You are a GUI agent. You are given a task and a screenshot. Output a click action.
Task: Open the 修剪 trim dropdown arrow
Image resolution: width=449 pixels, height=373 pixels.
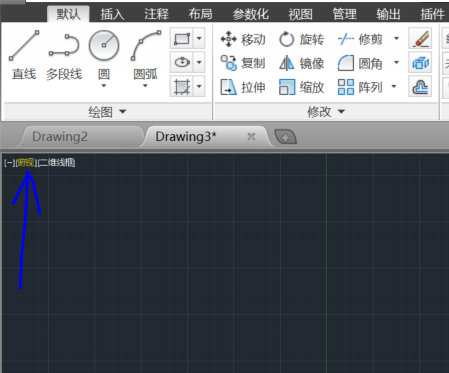396,39
